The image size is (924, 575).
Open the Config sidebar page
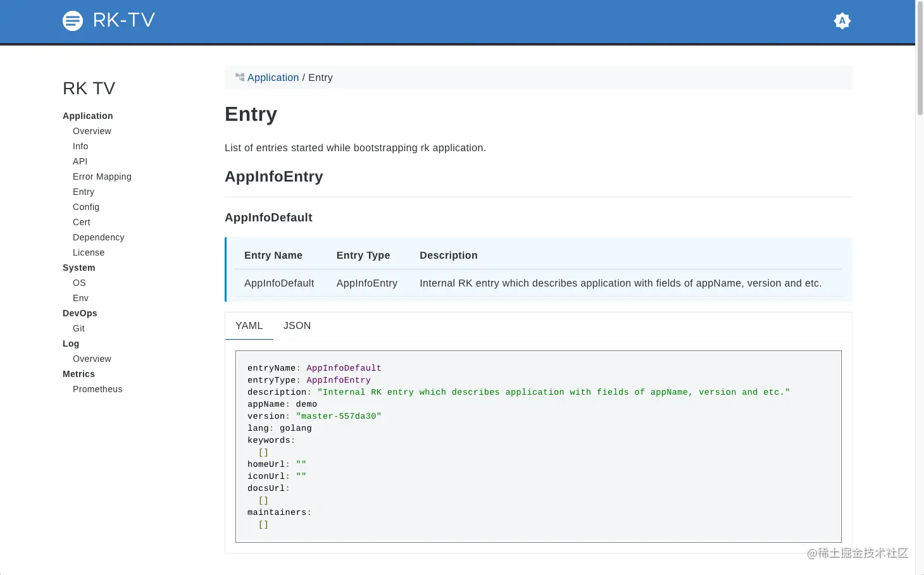(86, 207)
